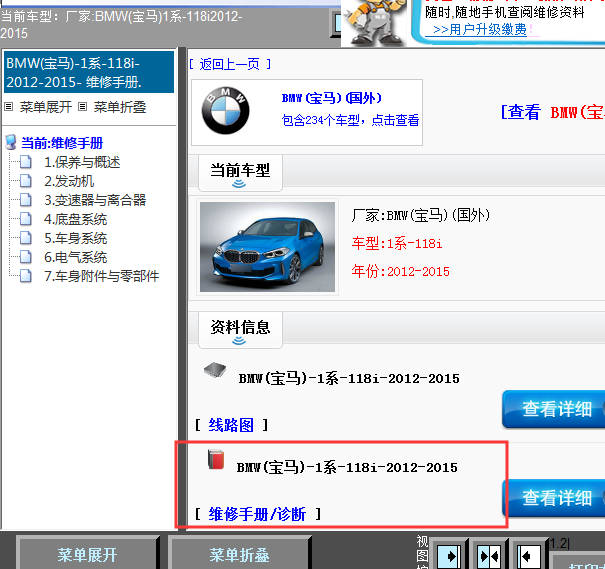Image resolution: width=605 pixels, height=569 pixels.
Task: Open the blue BMW 1系 car thumbnail
Action: pyautogui.click(x=267, y=247)
